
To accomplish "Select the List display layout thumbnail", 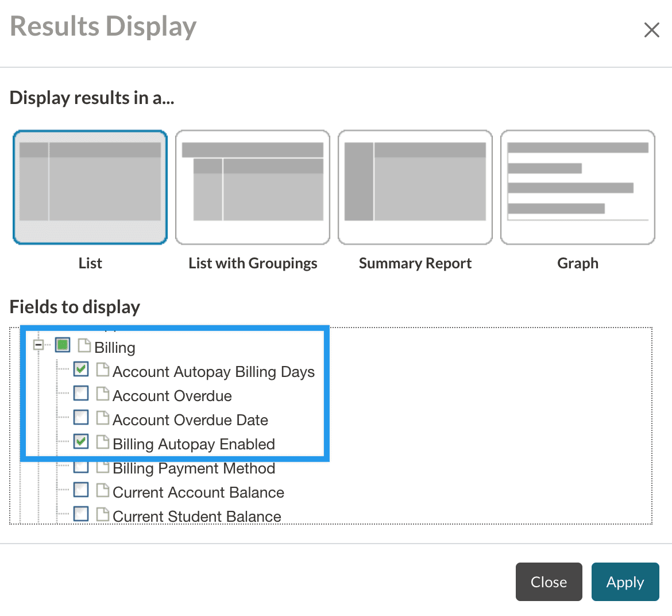I will tap(90, 187).
